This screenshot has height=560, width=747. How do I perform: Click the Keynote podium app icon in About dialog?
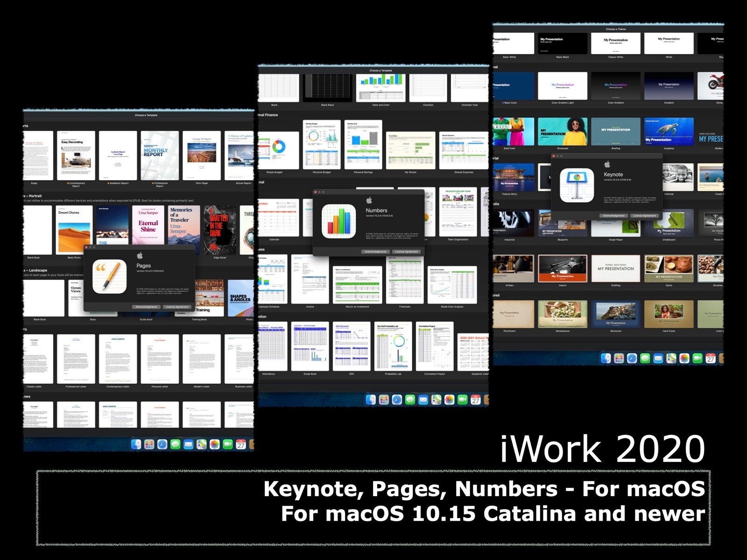click(577, 185)
